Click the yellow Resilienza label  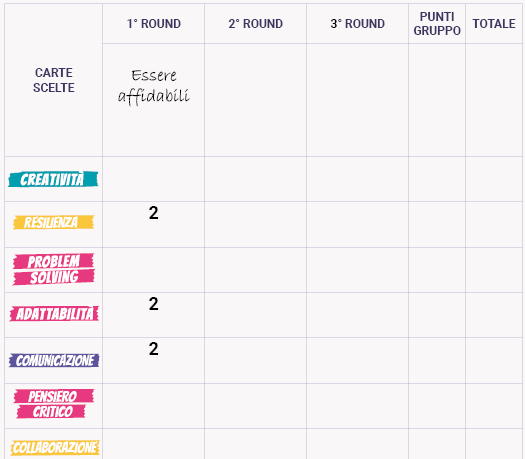click(x=54, y=222)
